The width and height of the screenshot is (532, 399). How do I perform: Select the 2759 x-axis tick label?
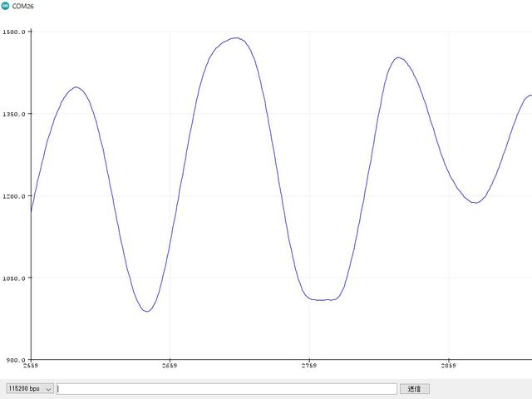click(309, 366)
